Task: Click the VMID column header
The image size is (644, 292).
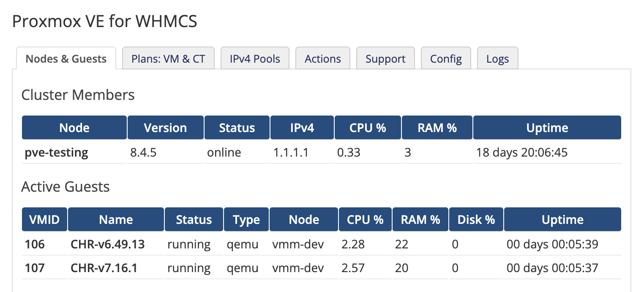Action: [x=44, y=219]
